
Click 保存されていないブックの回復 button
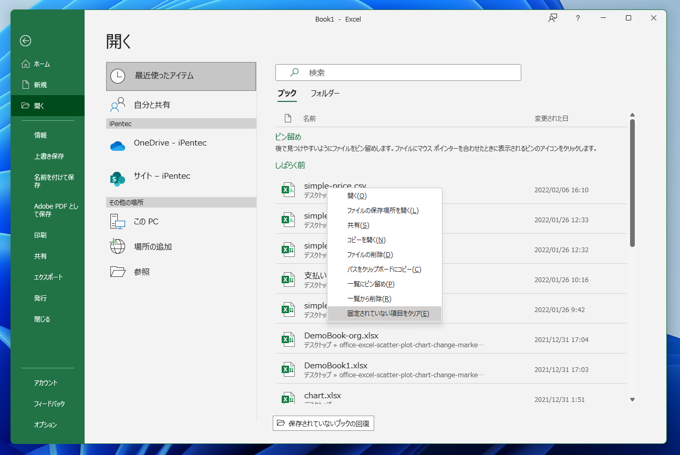pyautogui.click(x=323, y=423)
